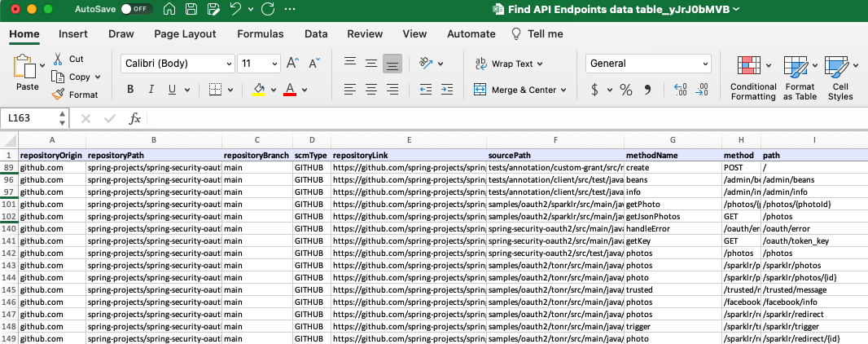Click the Tell me search box
This screenshot has height=344, width=868.
537,33
